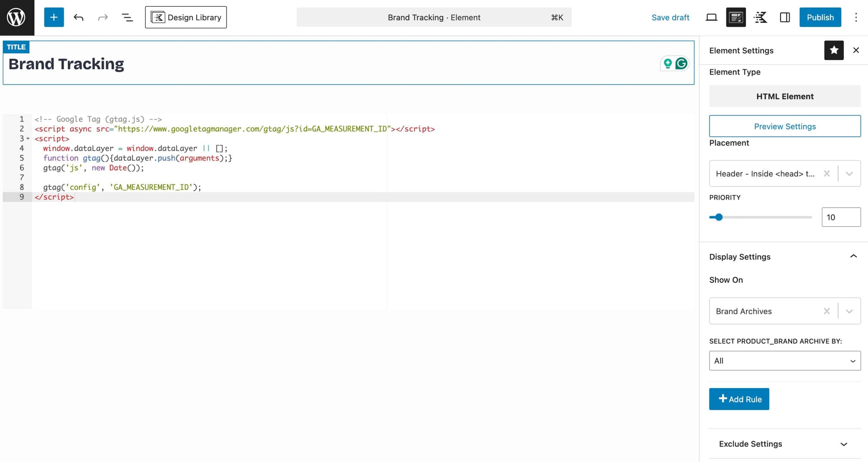868x462 pixels.
Task: Collapse the code fold arrow on line 3
Action: pos(27,139)
